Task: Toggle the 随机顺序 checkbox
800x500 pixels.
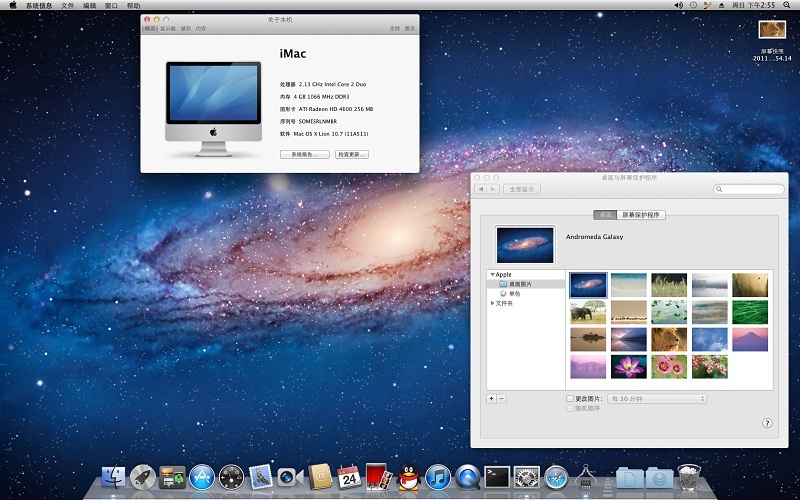Action: [x=570, y=408]
